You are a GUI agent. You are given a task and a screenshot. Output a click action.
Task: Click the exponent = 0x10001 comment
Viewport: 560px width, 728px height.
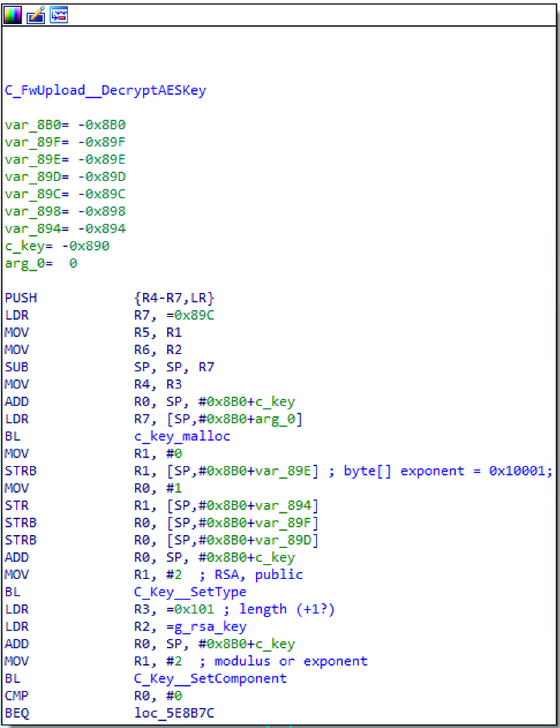click(465, 470)
